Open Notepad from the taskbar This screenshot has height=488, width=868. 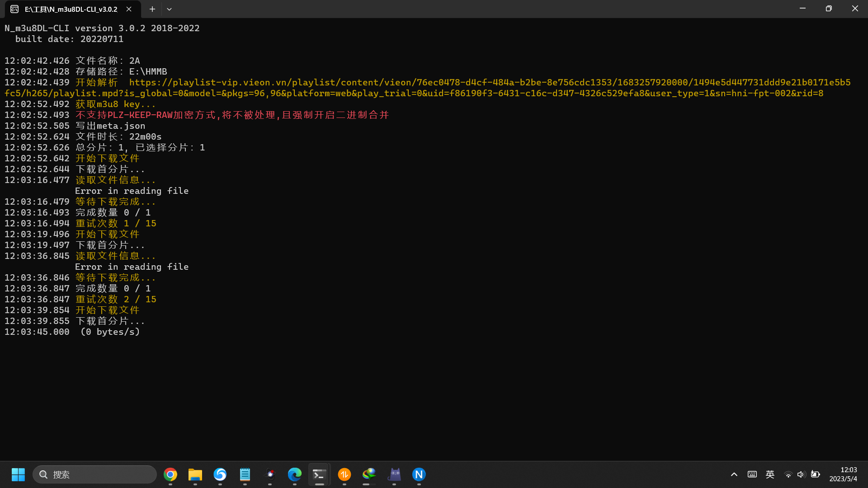pyautogui.click(x=245, y=474)
